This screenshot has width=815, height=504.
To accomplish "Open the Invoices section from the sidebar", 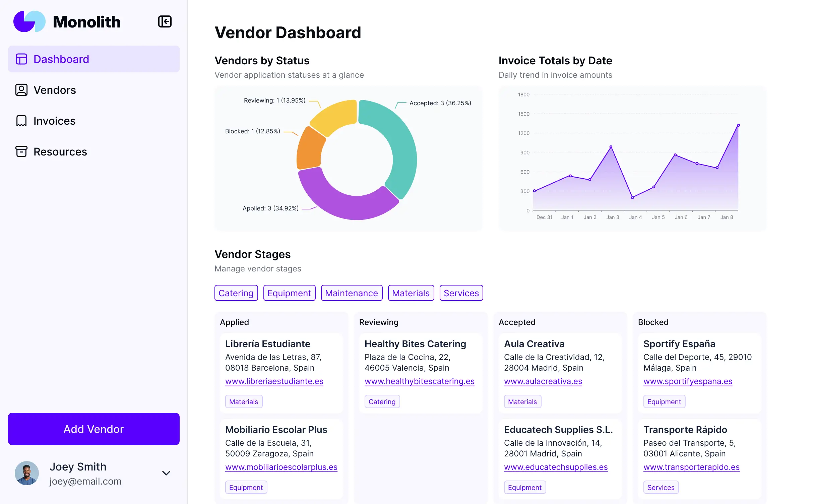I will tap(54, 121).
